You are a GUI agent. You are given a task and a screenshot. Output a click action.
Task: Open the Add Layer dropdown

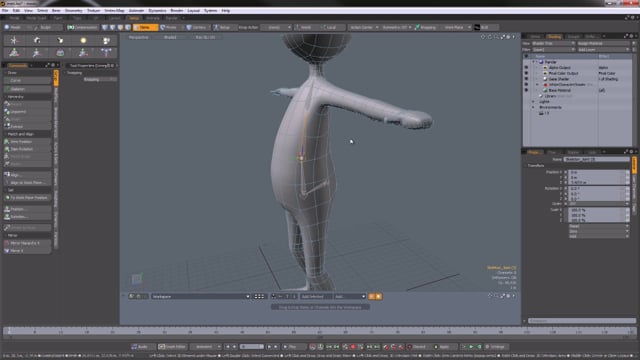point(603,49)
